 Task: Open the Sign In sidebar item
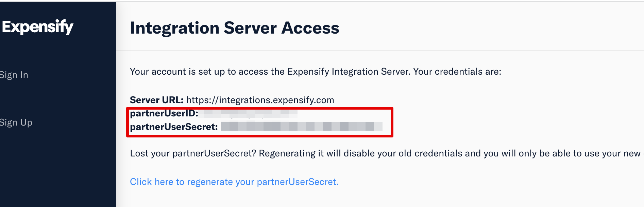click(x=14, y=75)
